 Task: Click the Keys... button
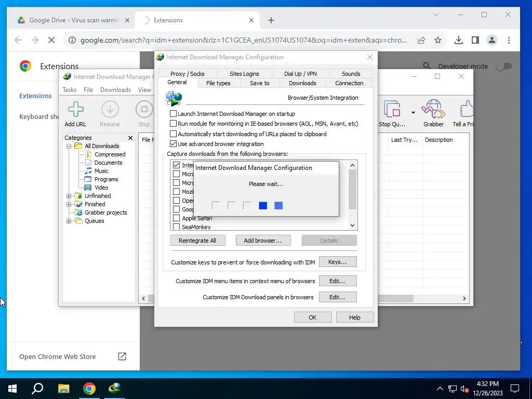coord(338,262)
